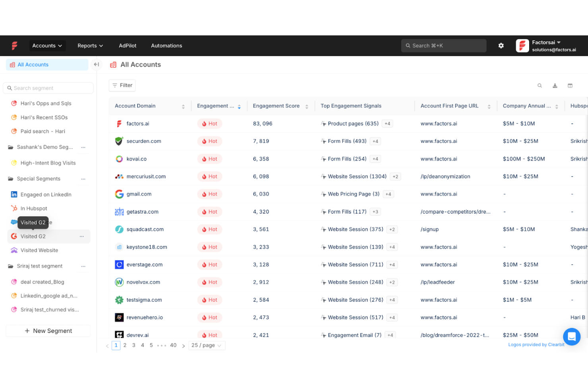Screen dimensions: 588x392
Task: Click the G2 icon beside Visited G2
Action: 14,236
